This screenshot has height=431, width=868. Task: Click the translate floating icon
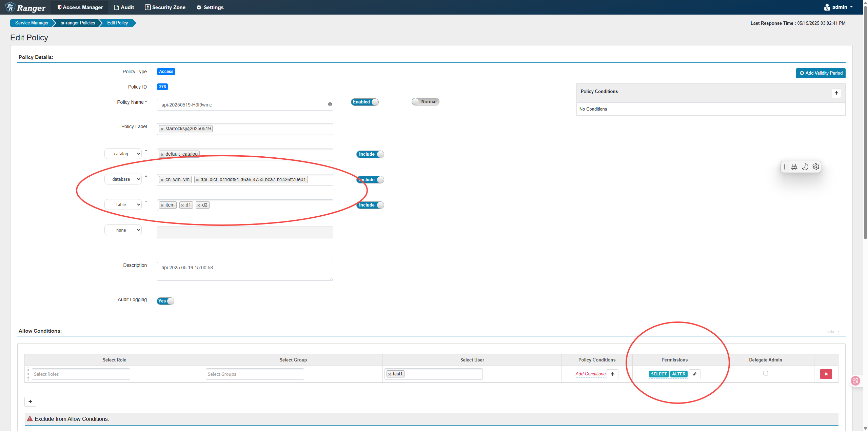855,381
